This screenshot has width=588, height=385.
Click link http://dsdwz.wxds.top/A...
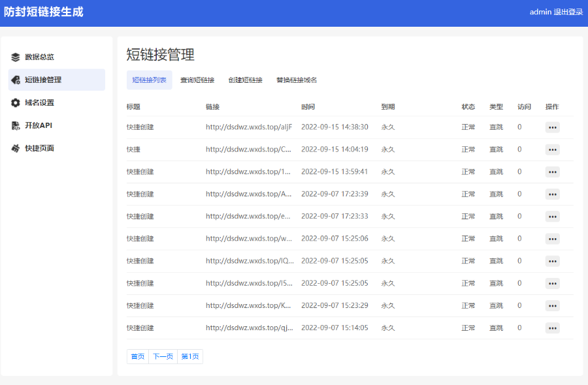click(x=248, y=194)
